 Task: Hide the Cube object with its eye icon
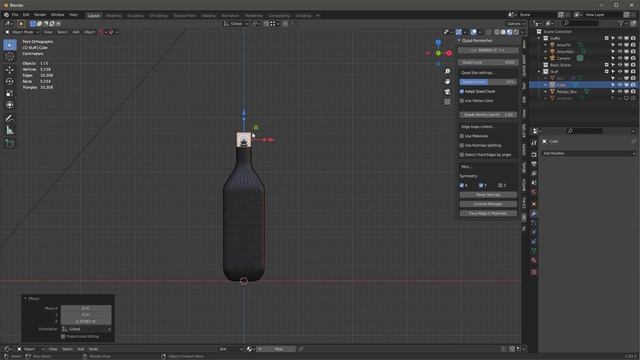620,85
